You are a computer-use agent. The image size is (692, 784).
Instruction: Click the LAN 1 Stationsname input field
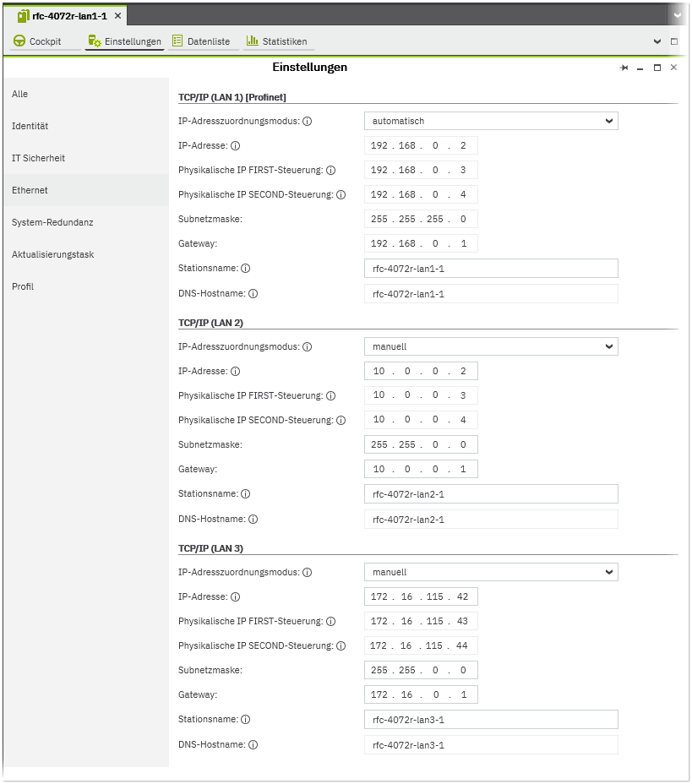pos(491,269)
